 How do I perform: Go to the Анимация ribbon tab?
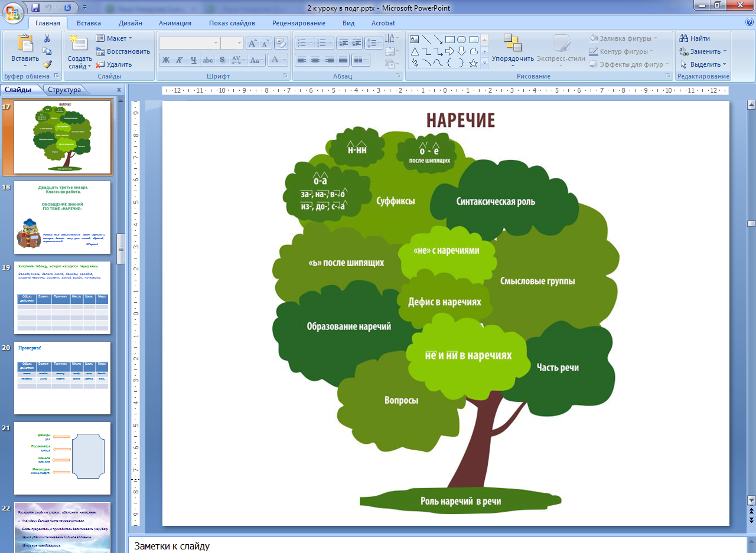coord(175,23)
